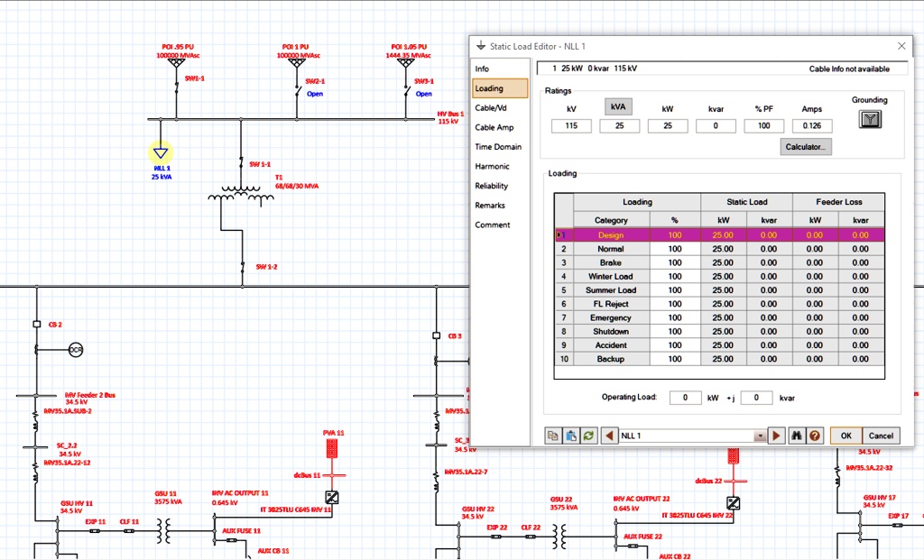Screen dimensions: 924x560
Task: Expand the NLL 1 element dropdown
Action: 760,436
